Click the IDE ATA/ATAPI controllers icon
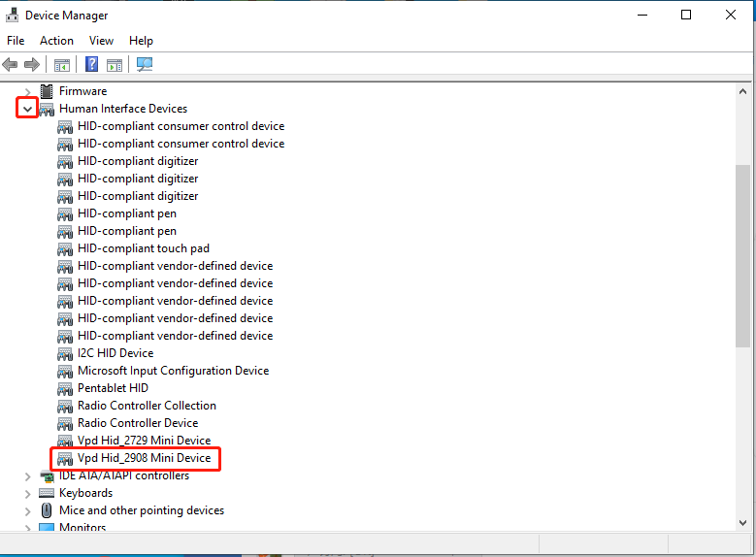Screen dimensions: 756x557 pyautogui.click(x=47, y=476)
